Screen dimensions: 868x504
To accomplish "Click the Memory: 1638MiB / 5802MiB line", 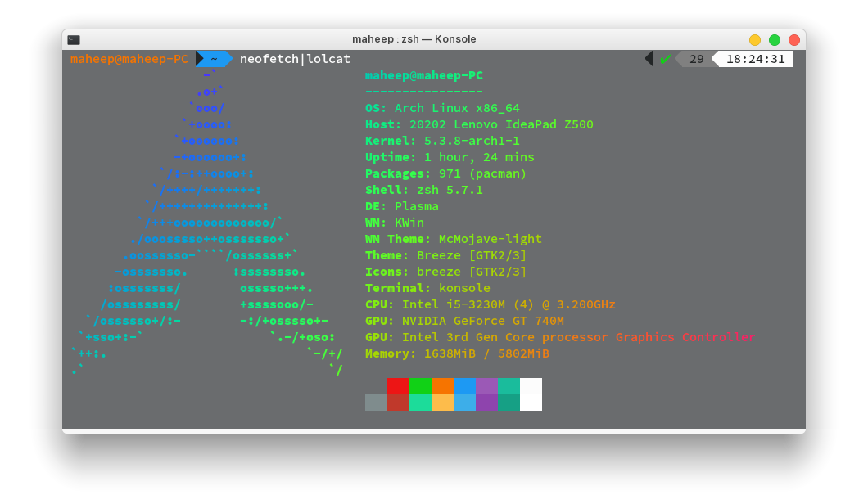I will [x=457, y=353].
